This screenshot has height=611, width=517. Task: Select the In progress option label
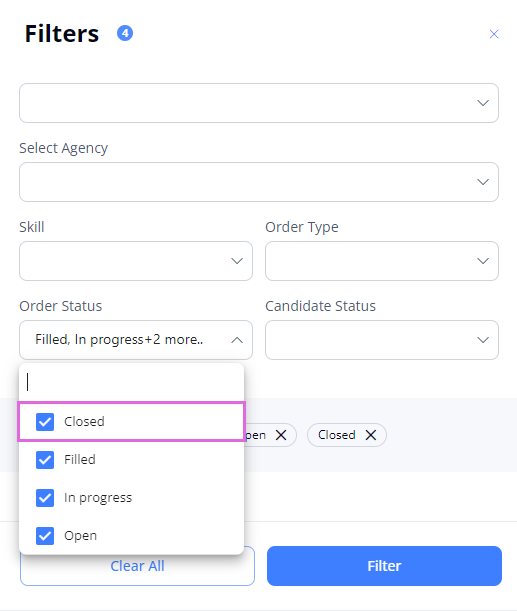pos(98,498)
